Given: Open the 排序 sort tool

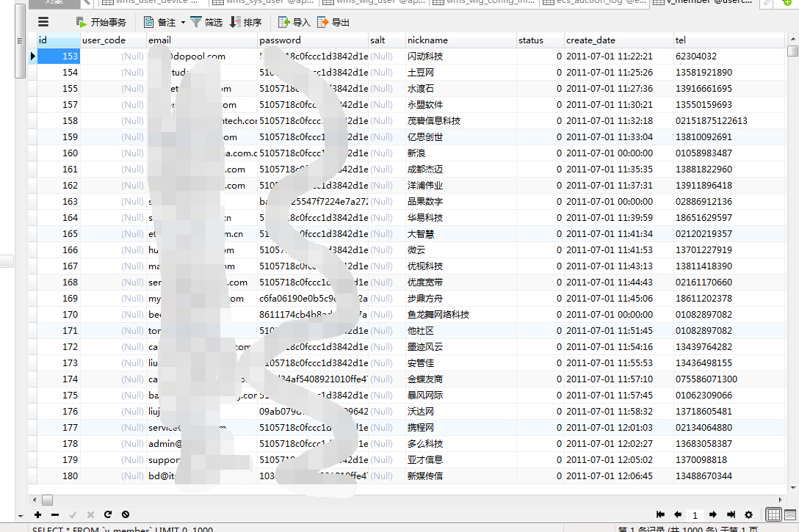Looking at the screenshot, I should pyautogui.click(x=245, y=23).
